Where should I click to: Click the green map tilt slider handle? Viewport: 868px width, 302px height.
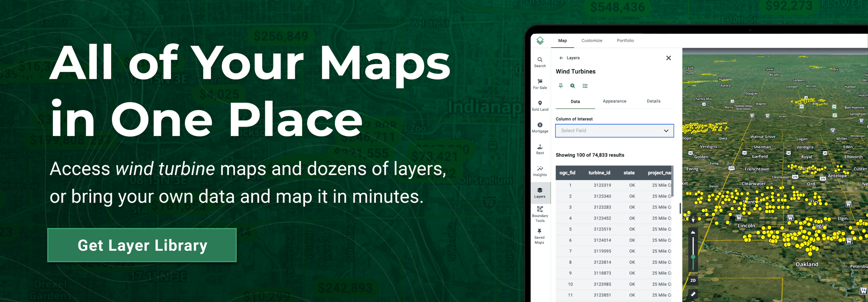pyautogui.click(x=693, y=257)
